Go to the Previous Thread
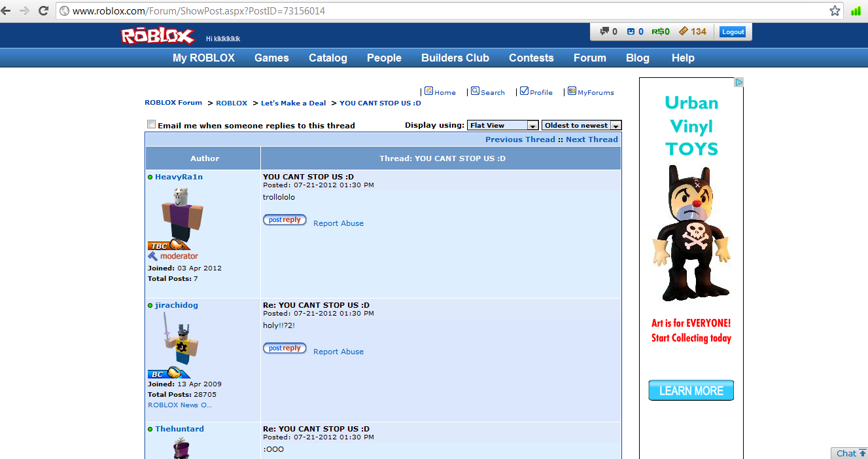868x459 pixels. pos(520,139)
